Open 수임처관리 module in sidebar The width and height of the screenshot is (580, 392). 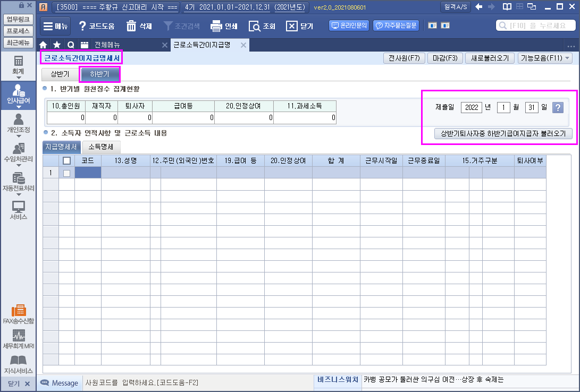[x=18, y=154]
